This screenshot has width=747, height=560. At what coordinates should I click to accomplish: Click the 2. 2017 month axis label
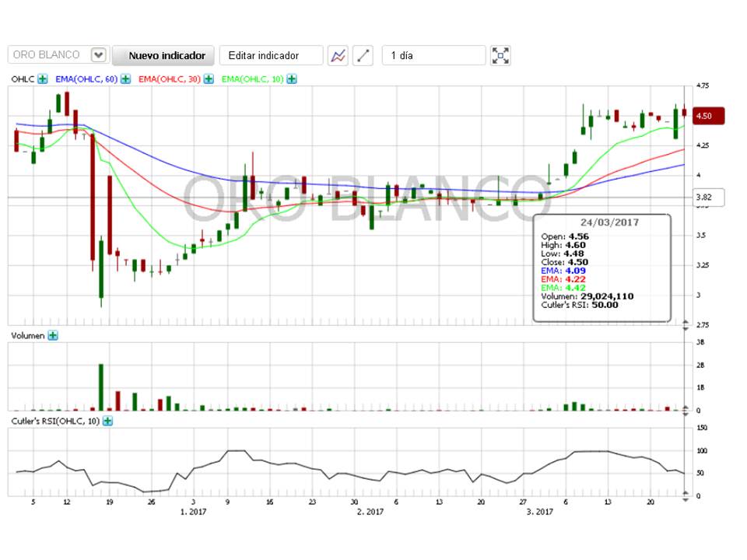point(370,512)
